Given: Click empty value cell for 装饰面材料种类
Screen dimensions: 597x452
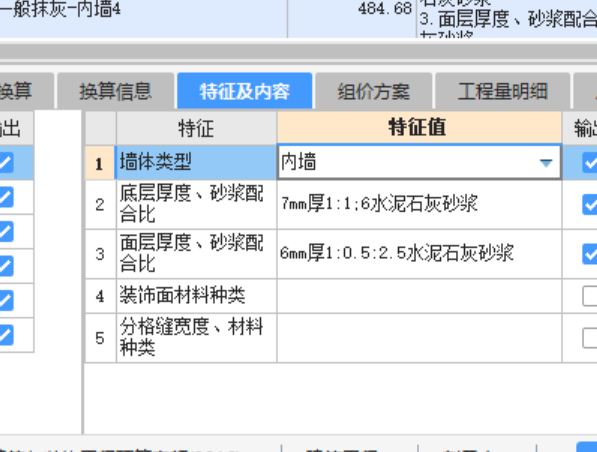Looking at the screenshot, I should click(x=419, y=296).
